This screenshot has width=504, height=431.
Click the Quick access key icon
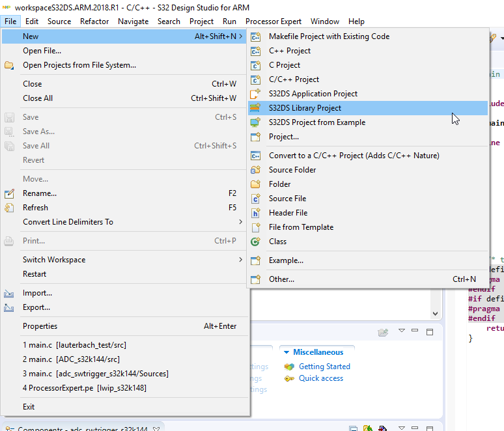click(289, 379)
